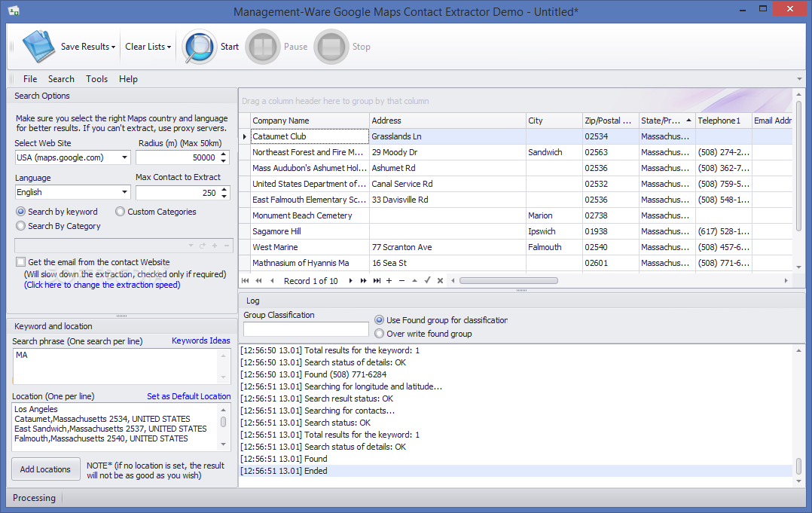
Task: Click the grid vertical scrollbar thumb
Action: pos(798,166)
